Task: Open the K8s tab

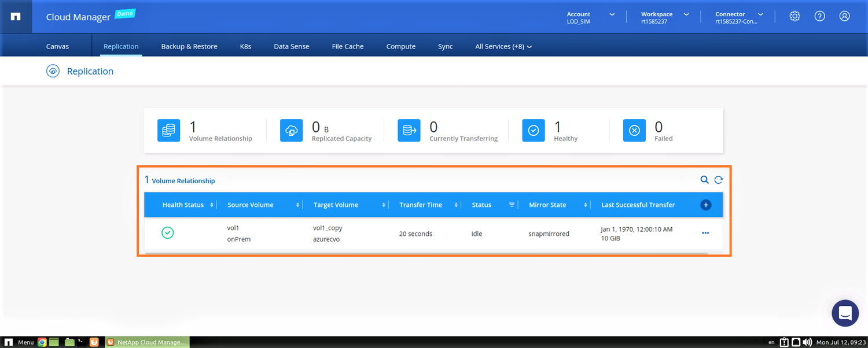Action: point(245,46)
